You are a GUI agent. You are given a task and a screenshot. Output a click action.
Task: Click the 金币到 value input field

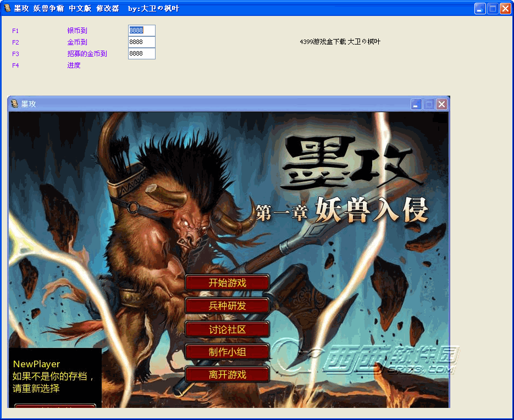[142, 42]
